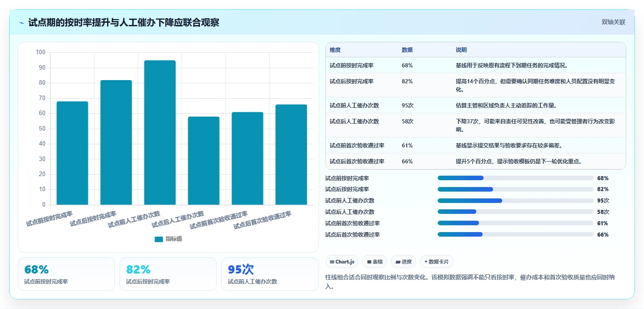The height and width of the screenshot is (309, 644).
Task: Click the Chart.js tag pill
Action: [342, 262]
